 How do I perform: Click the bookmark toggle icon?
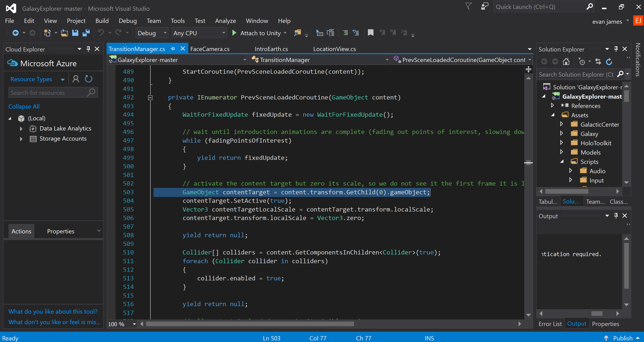[371, 33]
